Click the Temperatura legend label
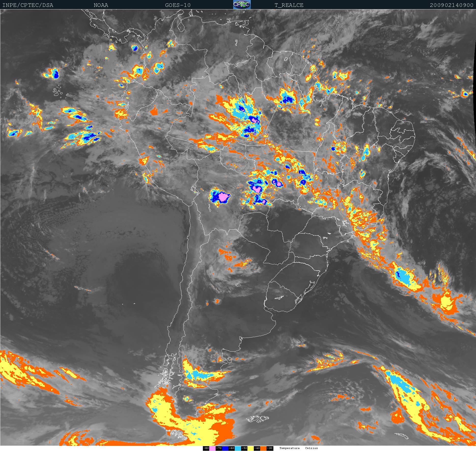Screen dimensions: 476x451 tap(289, 448)
